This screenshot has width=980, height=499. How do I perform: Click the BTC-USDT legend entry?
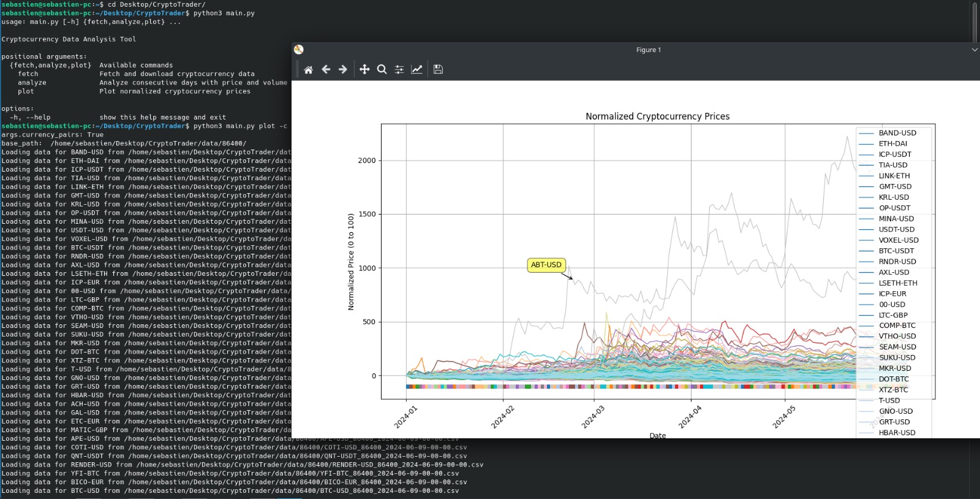[886, 251]
